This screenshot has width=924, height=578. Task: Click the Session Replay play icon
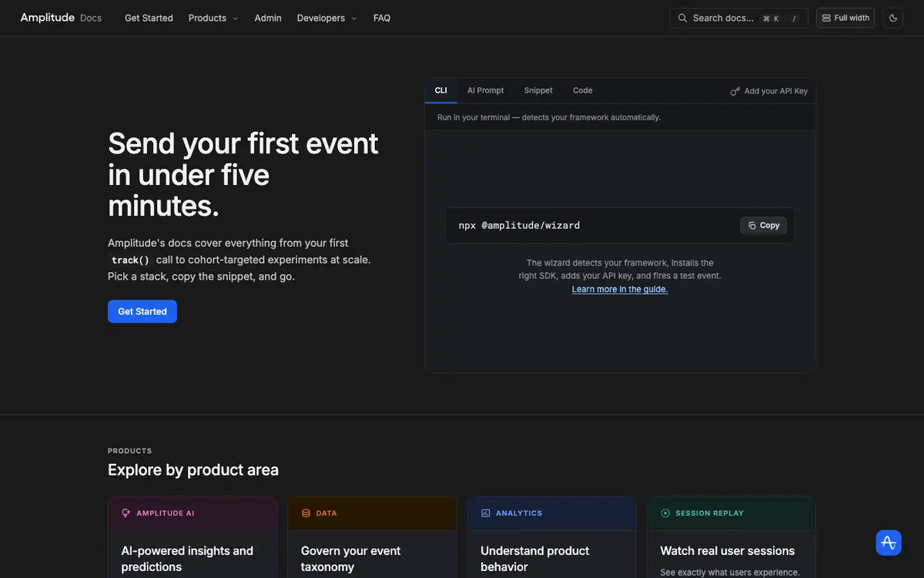click(665, 513)
